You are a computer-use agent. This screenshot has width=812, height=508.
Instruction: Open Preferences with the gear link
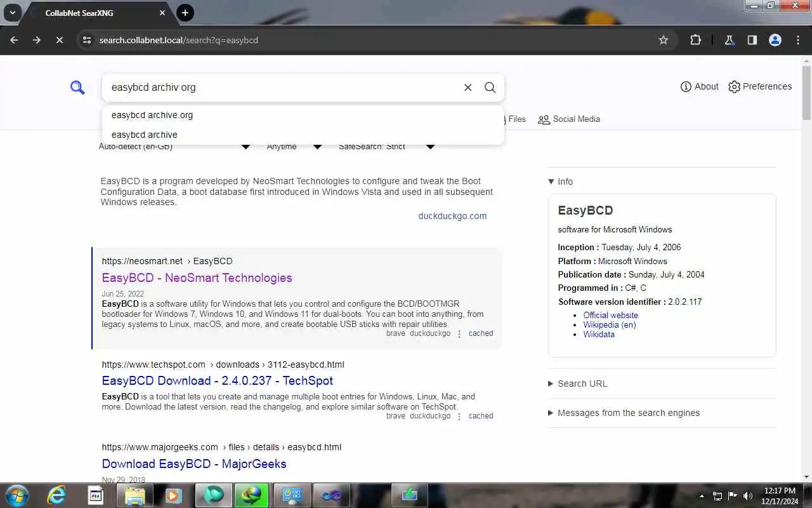pyautogui.click(x=760, y=86)
